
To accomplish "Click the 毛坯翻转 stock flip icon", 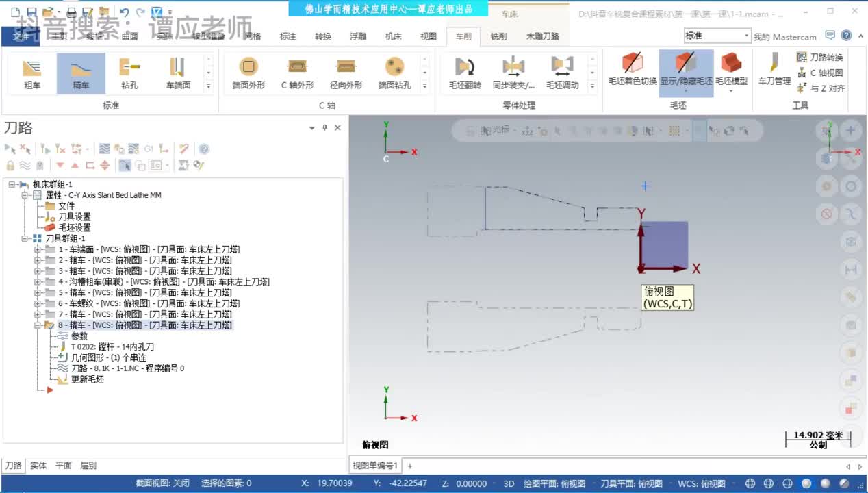I will click(x=465, y=73).
